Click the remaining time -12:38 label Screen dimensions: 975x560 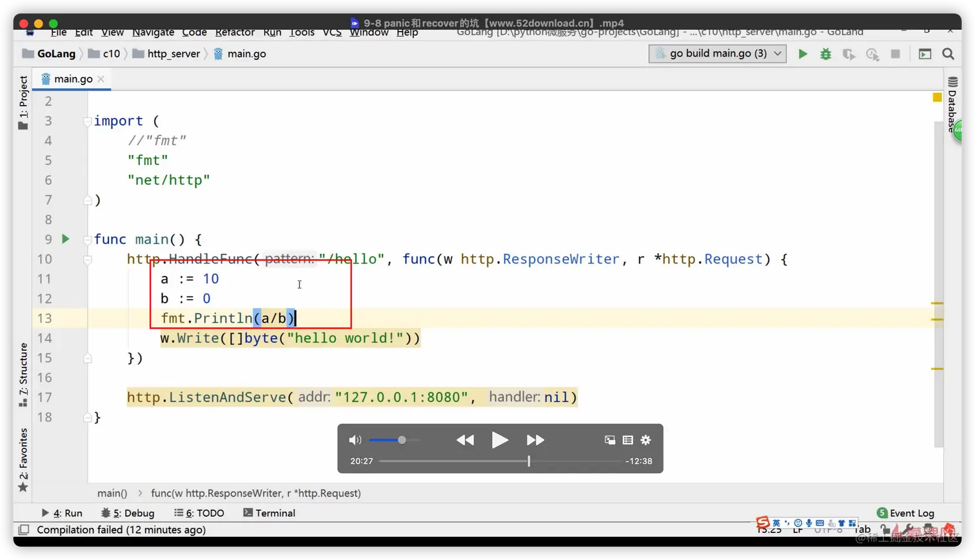(638, 461)
